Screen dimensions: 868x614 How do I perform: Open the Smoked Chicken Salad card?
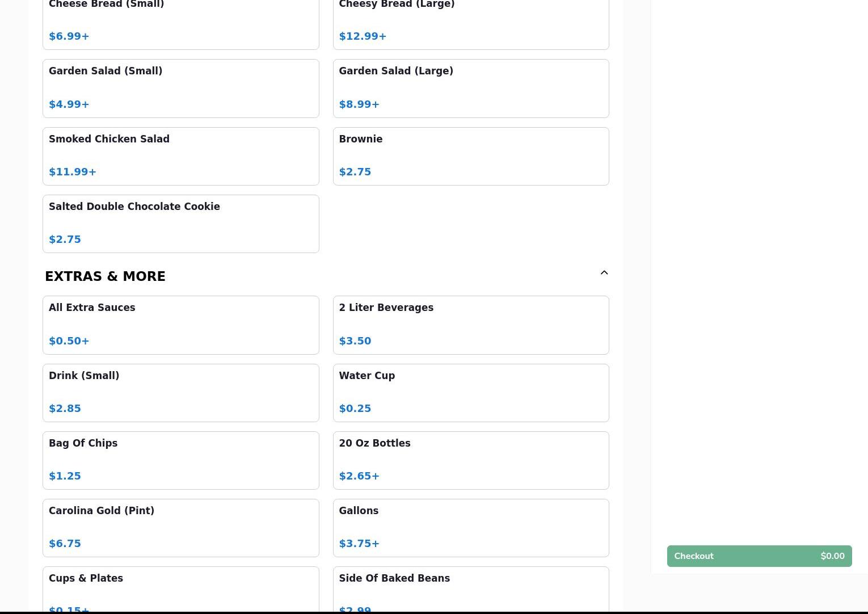coord(180,156)
